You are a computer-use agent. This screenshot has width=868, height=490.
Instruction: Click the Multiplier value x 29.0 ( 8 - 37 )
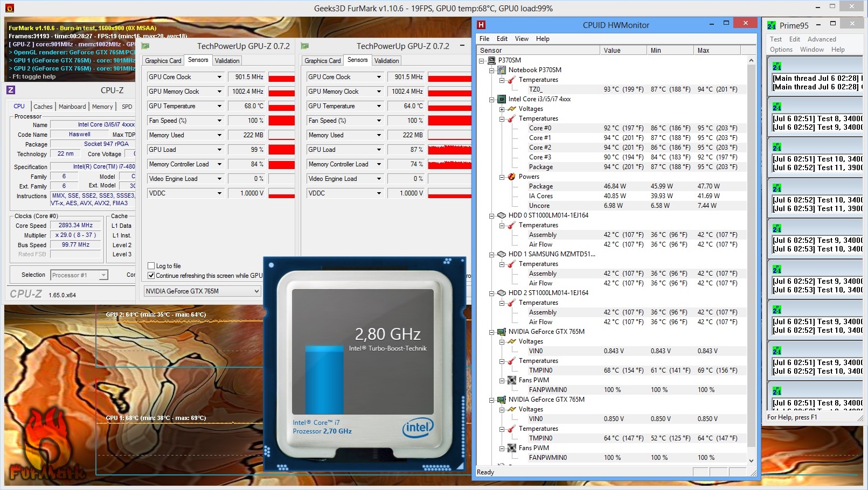click(75, 235)
